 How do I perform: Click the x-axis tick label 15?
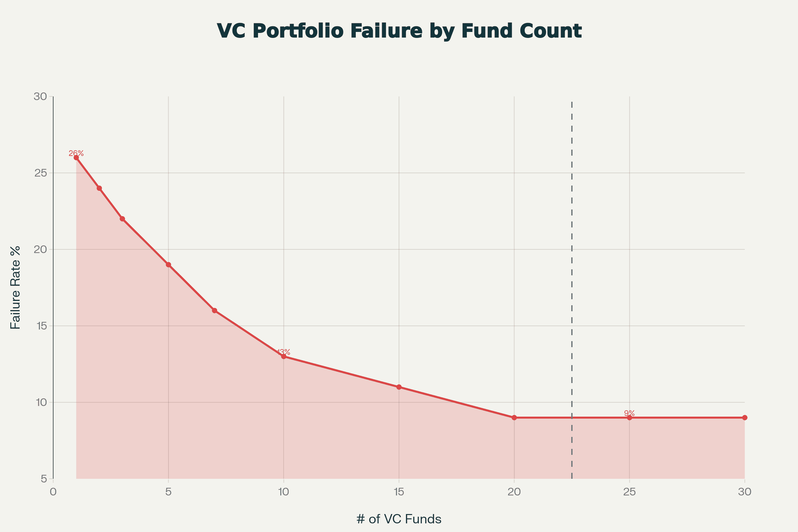tap(399, 492)
